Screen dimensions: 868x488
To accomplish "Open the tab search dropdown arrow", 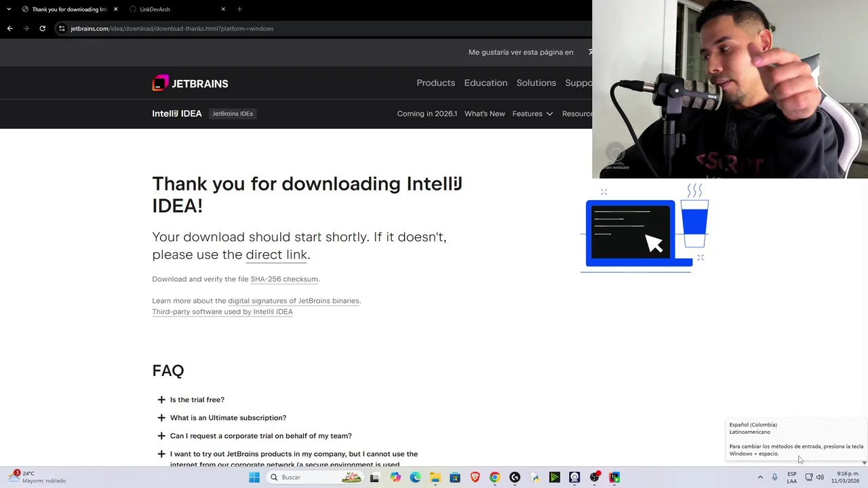I will (9, 9).
